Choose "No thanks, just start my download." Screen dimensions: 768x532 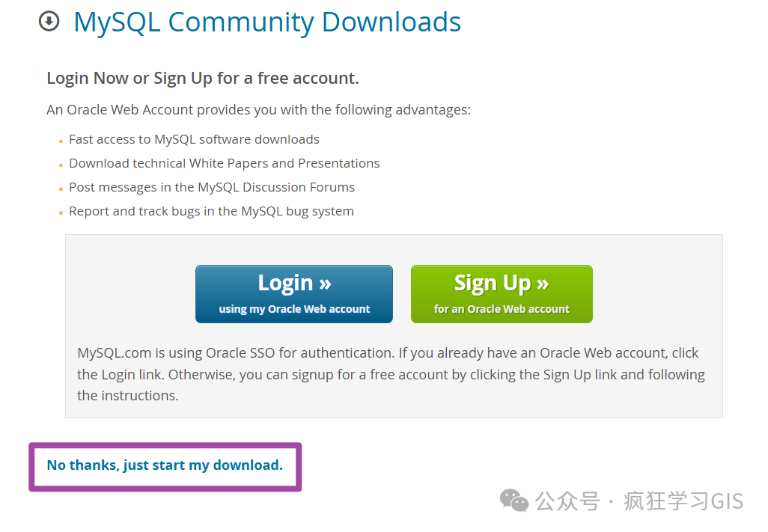pos(165,465)
